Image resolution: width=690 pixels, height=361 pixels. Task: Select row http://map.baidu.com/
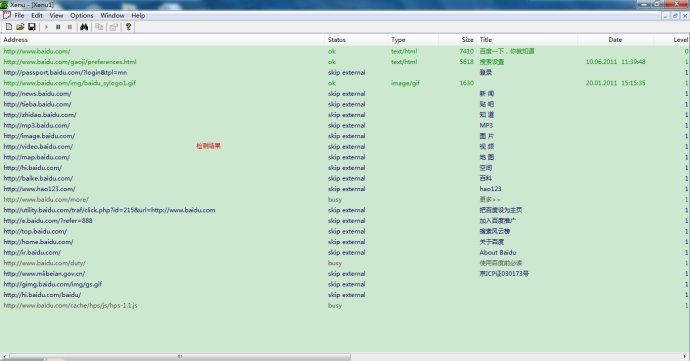tap(345, 157)
